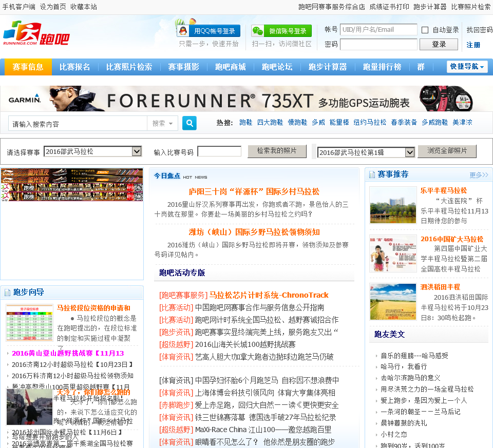This screenshot has height=448, width=493.
Task: Click the 手机客户端 top link
Action: click(19, 7)
